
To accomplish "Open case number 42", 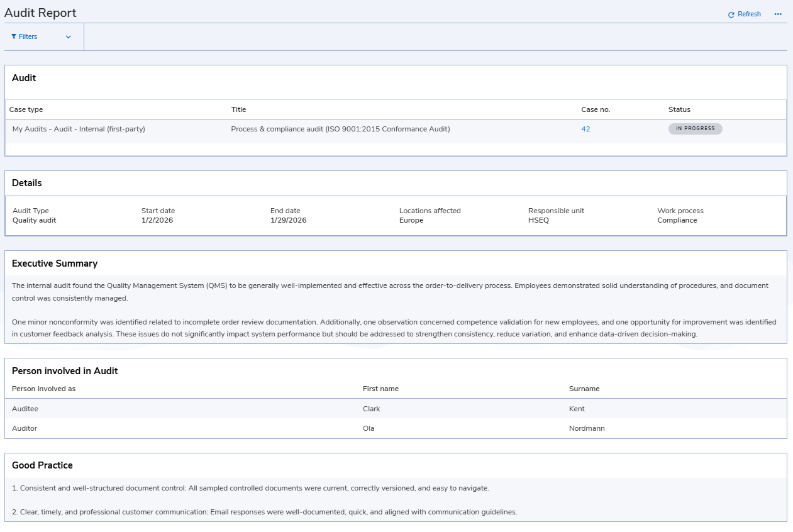I will (x=585, y=128).
